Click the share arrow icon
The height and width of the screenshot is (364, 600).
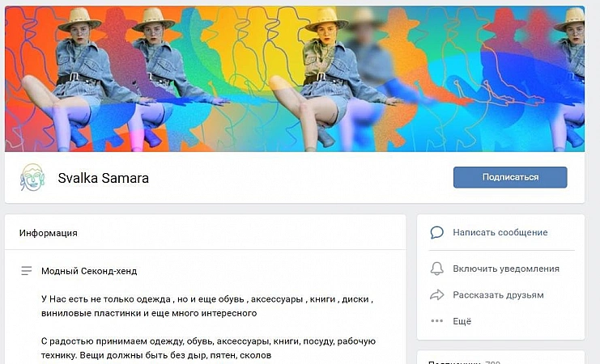pyautogui.click(x=436, y=294)
